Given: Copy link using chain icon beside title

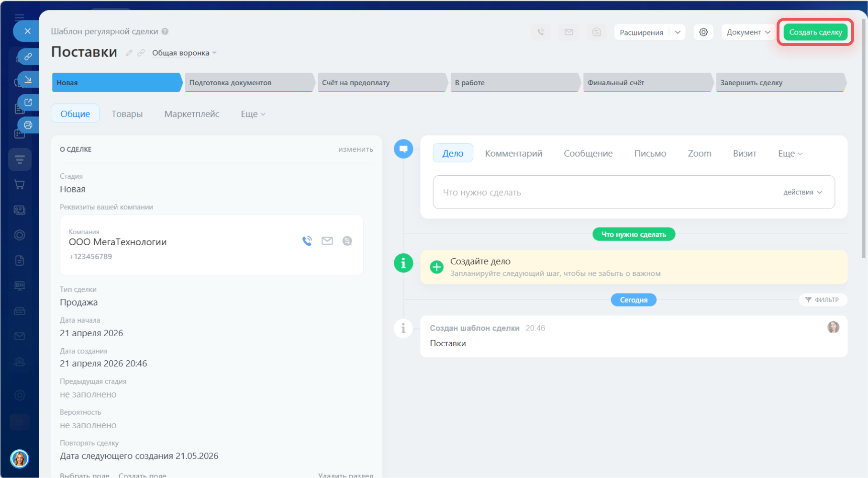Looking at the screenshot, I should (x=141, y=53).
